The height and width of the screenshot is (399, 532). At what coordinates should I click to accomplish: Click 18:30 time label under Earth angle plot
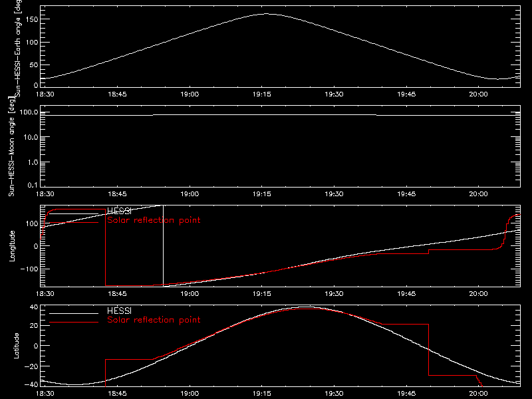(x=45, y=94)
